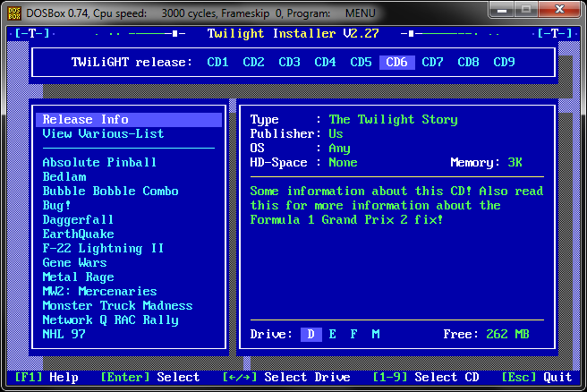Switch to CD4 release

(x=325, y=62)
